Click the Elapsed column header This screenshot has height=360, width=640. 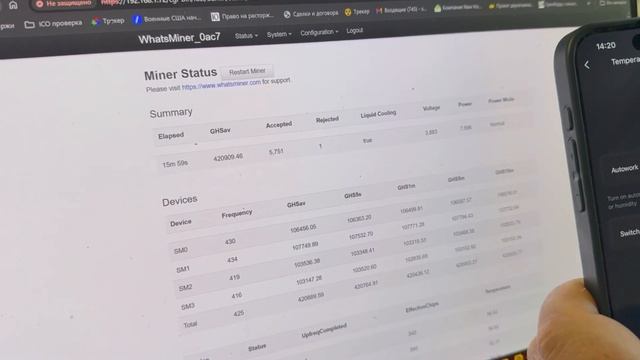pos(171,136)
